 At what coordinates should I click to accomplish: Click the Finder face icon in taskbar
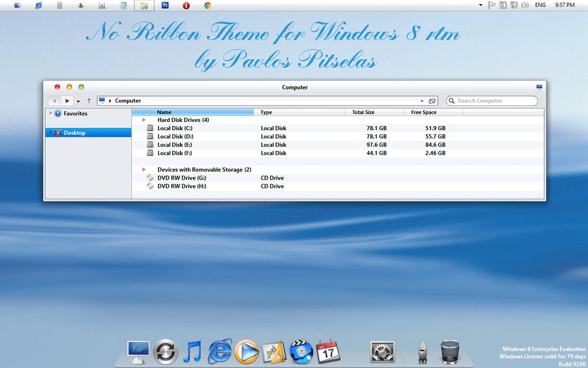pyautogui.click(x=17, y=5)
